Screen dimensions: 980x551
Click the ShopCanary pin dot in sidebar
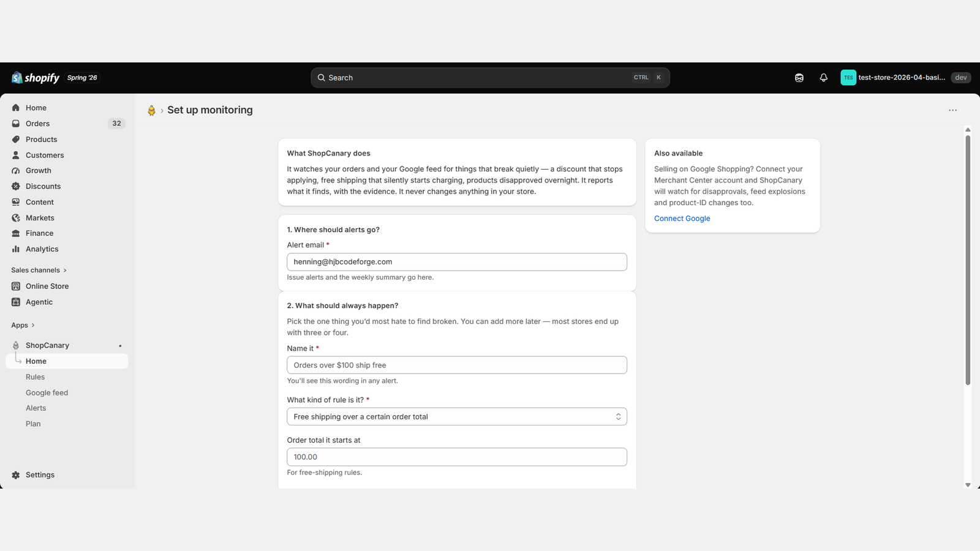pyautogui.click(x=120, y=346)
